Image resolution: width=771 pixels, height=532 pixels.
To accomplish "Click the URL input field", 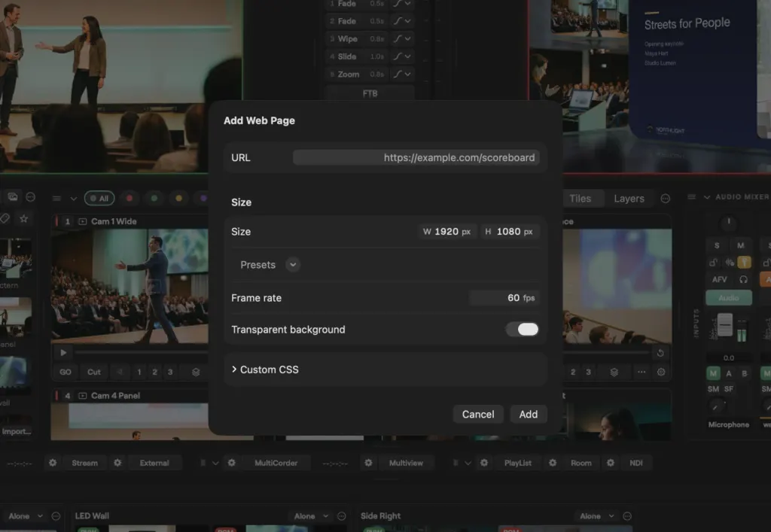I will point(416,158).
